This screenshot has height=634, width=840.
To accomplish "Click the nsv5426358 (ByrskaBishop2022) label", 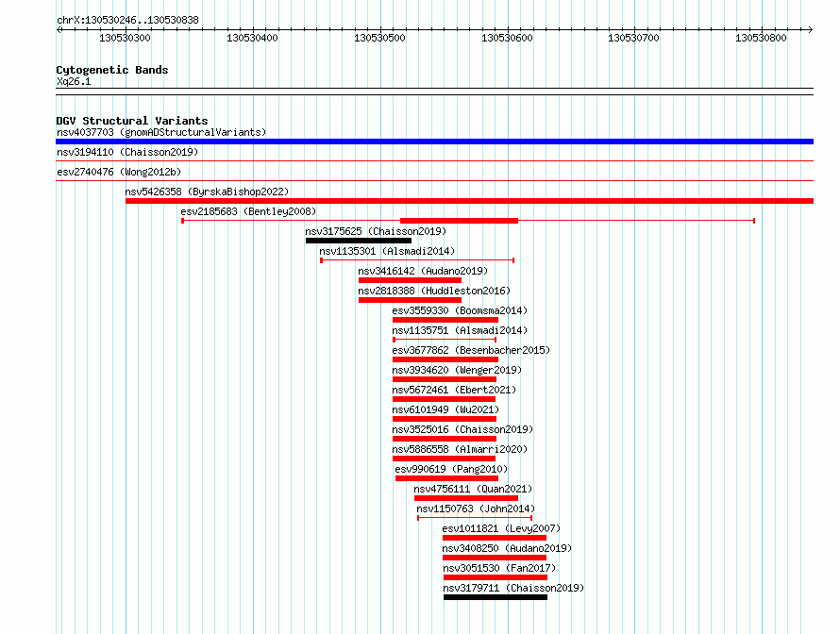I will [207, 192].
